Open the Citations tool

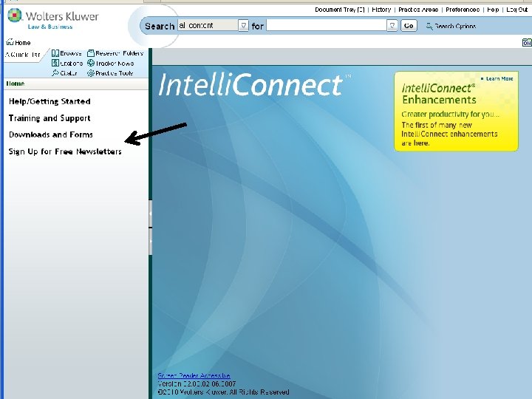point(67,63)
